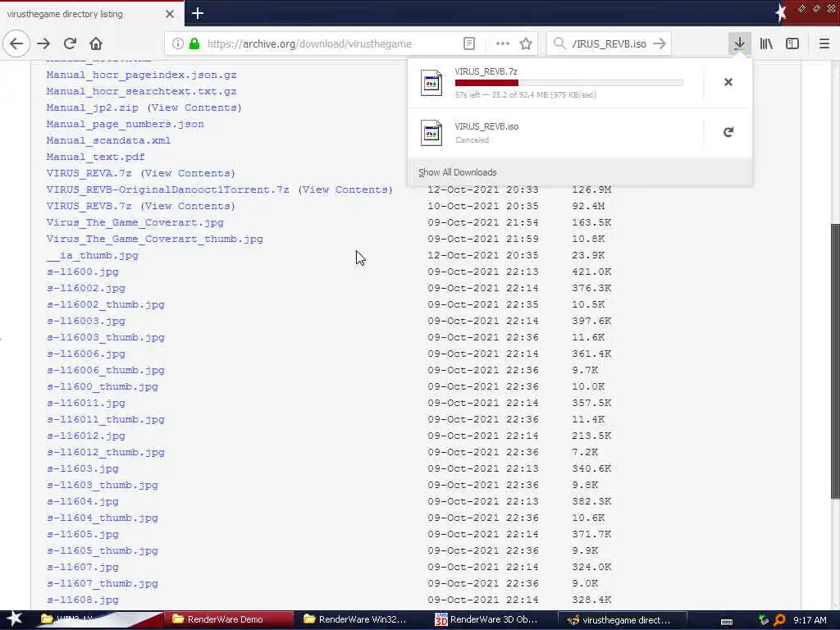This screenshot has width=840, height=630.
Task: Open Manual_hocr_pageindex.json.gz link
Action: tap(141, 75)
